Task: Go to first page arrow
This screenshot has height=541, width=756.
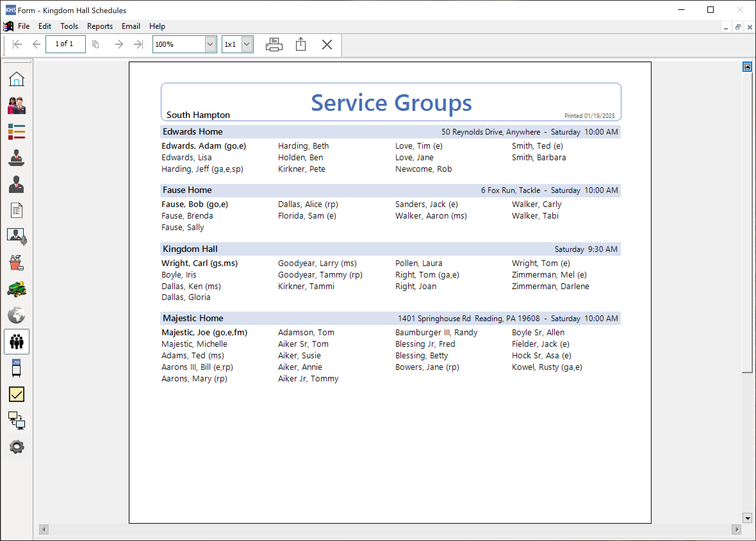Action: pos(17,44)
